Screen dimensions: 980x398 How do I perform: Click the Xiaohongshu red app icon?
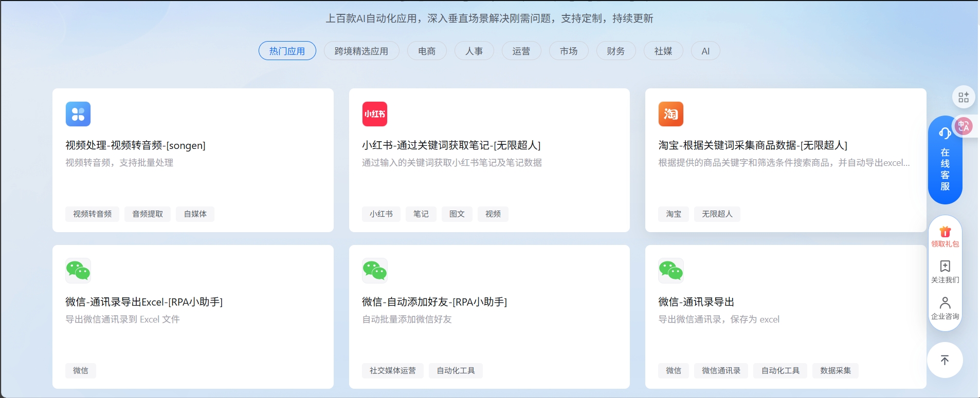(375, 114)
